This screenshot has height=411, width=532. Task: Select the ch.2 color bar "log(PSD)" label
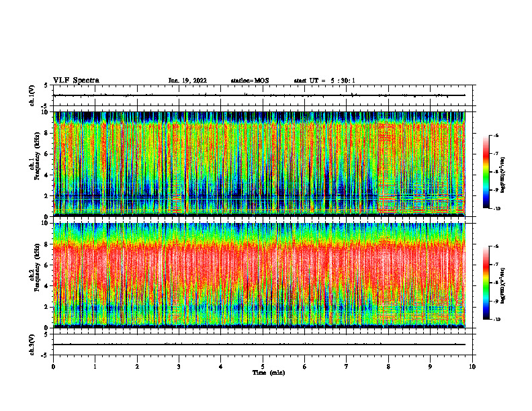pos(503,286)
